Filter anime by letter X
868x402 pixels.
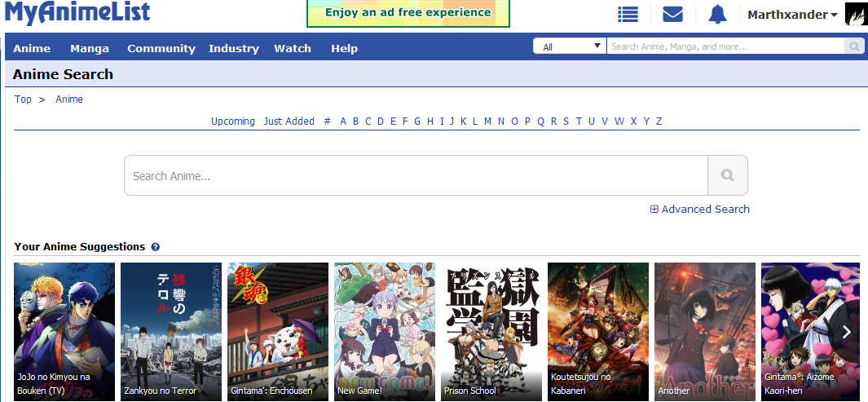pos(634,121)
